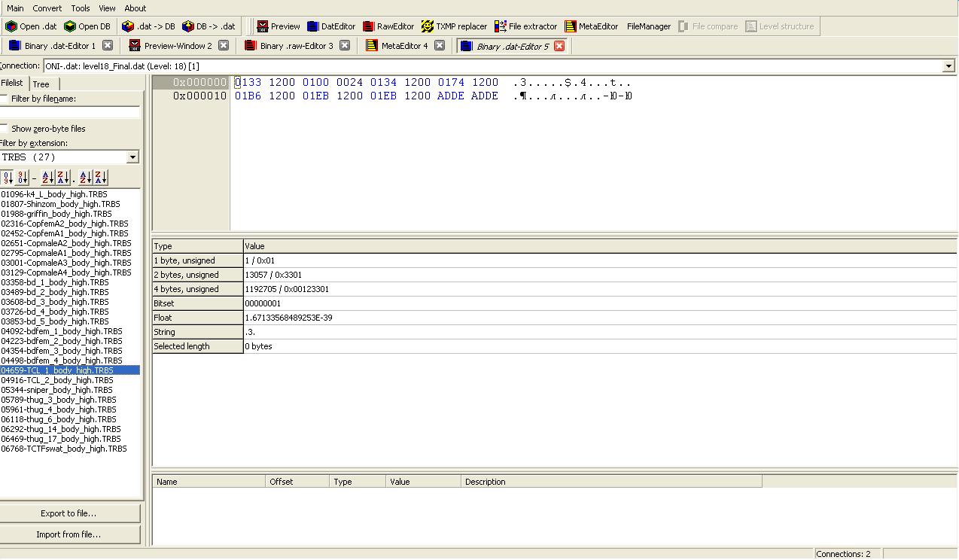Toggle Show zero-byte files checkbox
The image size is (959, 560).
(x=5, y=129)
